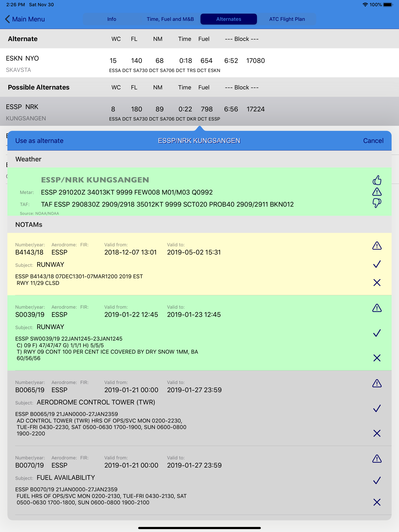
Task: Tap X on CONTROL TOWER NOTAM B0065/19
Action: [377, 433]
